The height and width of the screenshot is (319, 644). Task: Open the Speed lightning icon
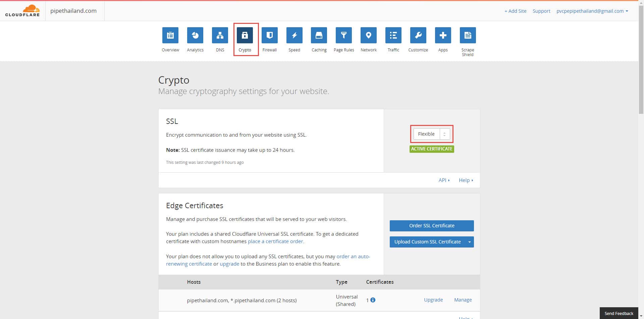(294, 35)
